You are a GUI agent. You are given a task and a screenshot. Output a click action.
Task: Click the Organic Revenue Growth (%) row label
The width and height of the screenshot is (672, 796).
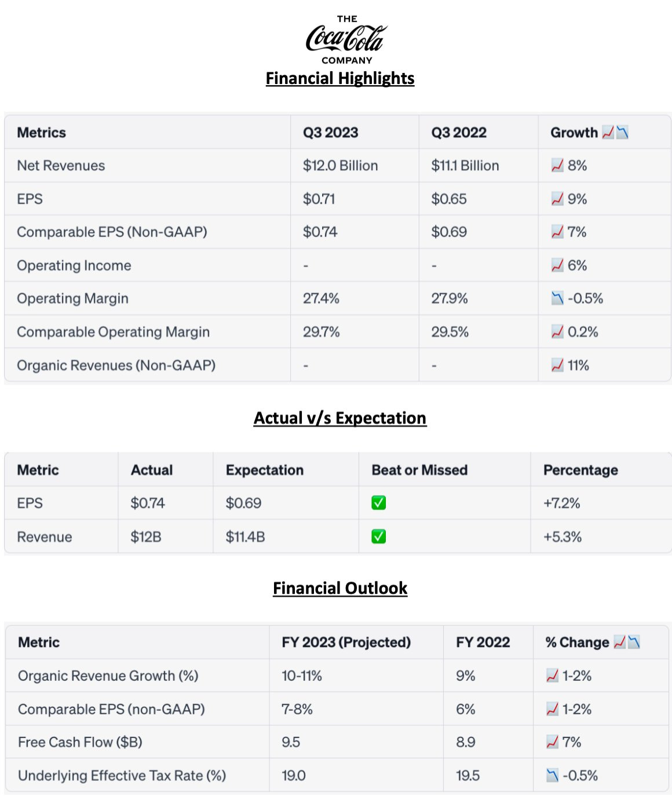108,675
